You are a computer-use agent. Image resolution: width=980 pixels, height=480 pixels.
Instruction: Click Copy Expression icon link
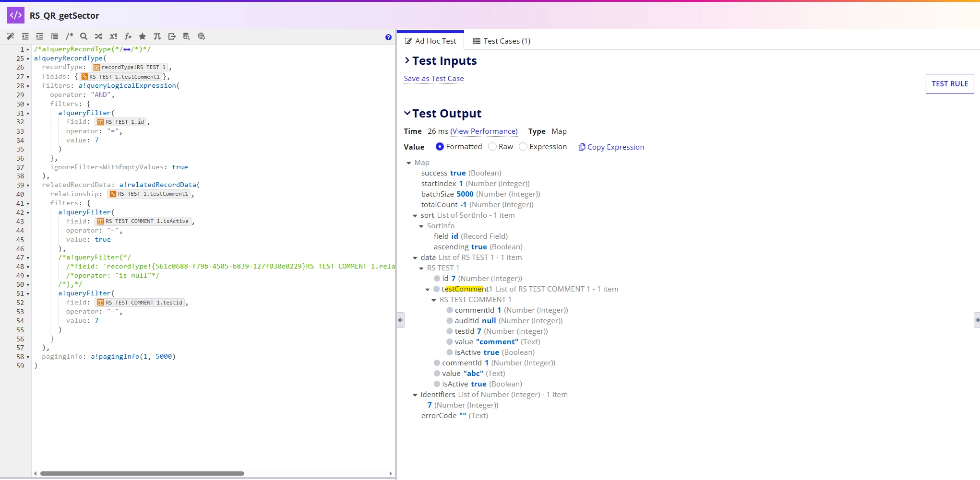[x=611, y=147]
